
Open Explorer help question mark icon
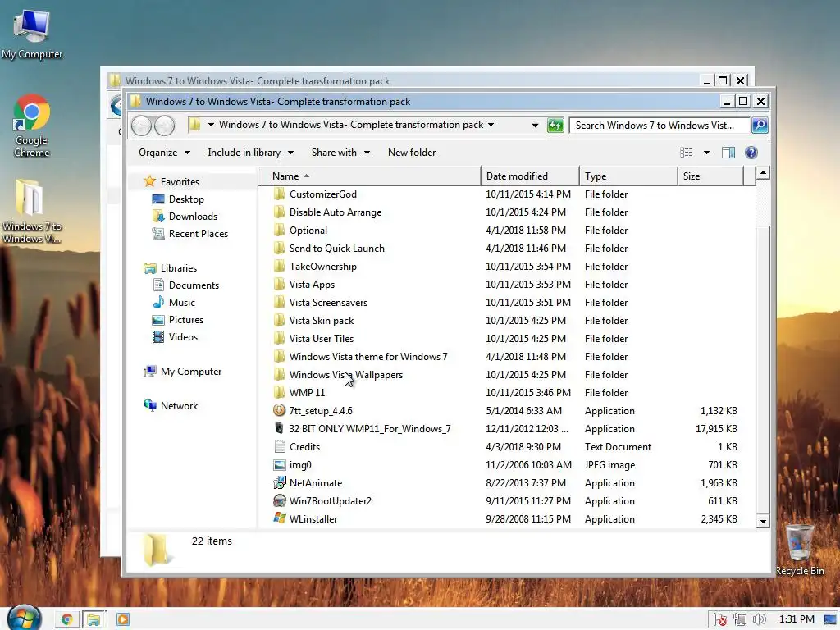(751, 153)
